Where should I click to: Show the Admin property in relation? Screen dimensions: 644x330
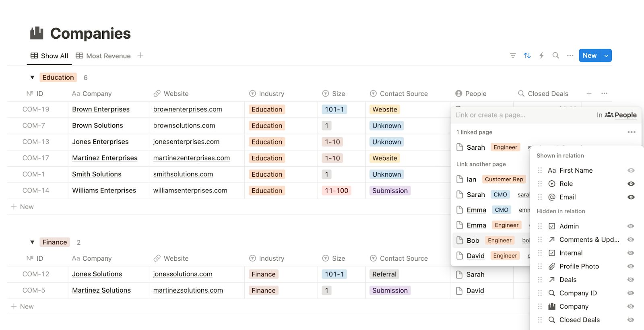tap(631, 226)
